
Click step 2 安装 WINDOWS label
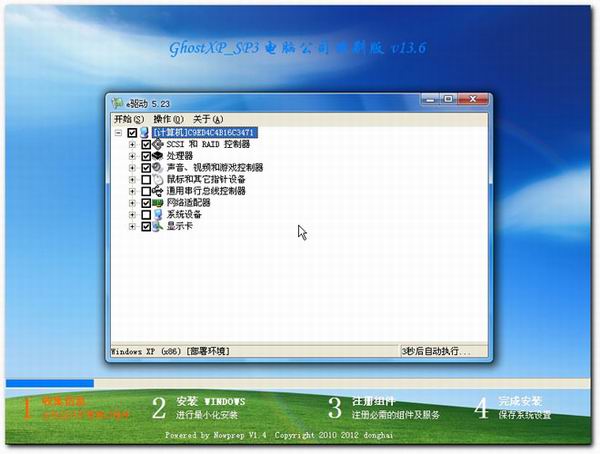(x=210, y=401)
